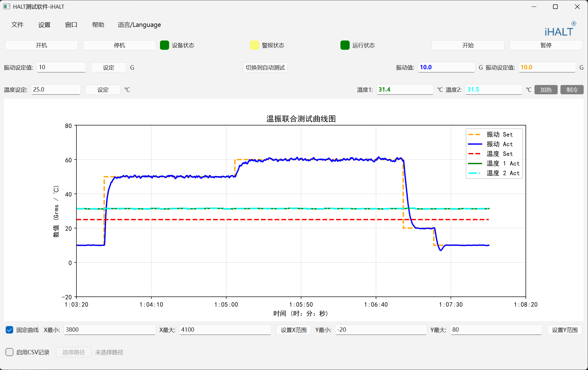The height and width of the screenshot is (370, 588).
Task: Click the Y最大 input field
Action: tap(496, 330)
